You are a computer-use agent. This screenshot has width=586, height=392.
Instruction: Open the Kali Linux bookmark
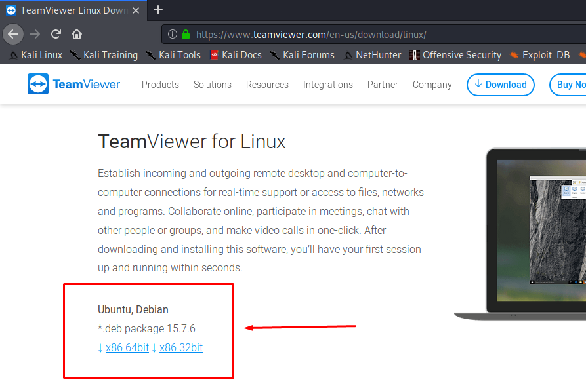pyautogui.click(x=36, y=55)
